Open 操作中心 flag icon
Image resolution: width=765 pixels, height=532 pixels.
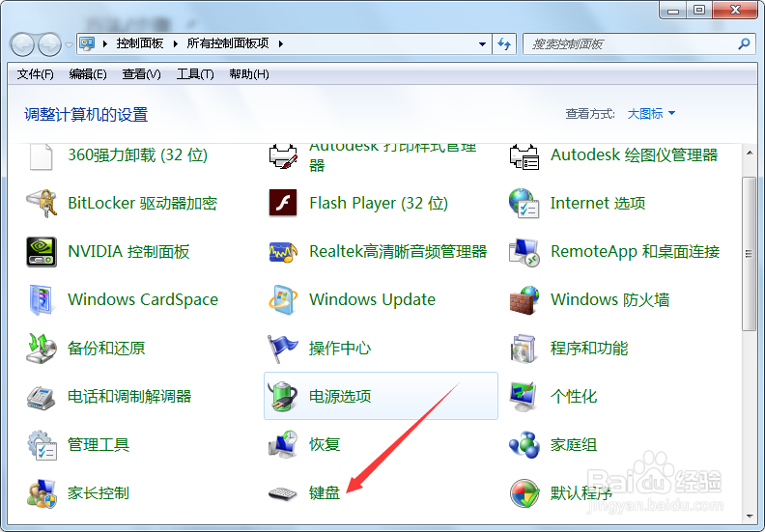tap(283, 349)
